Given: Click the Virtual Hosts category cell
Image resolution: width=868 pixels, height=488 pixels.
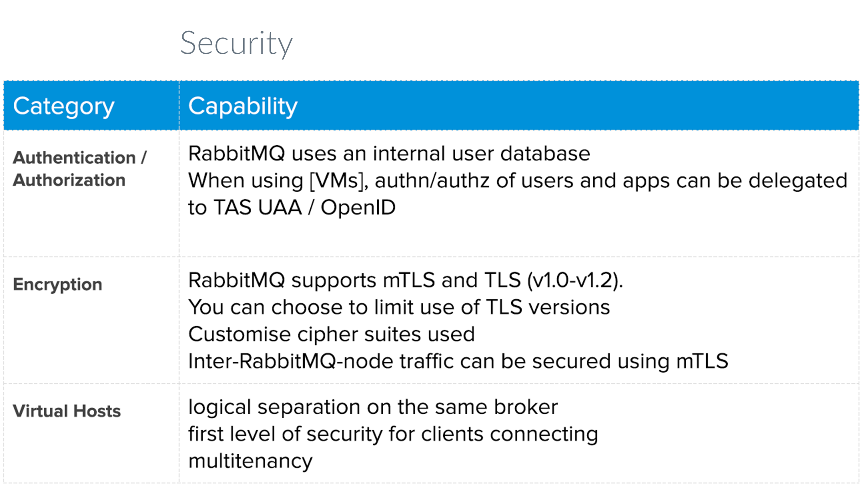Looking at the screenshot, I should pos(67,411).
